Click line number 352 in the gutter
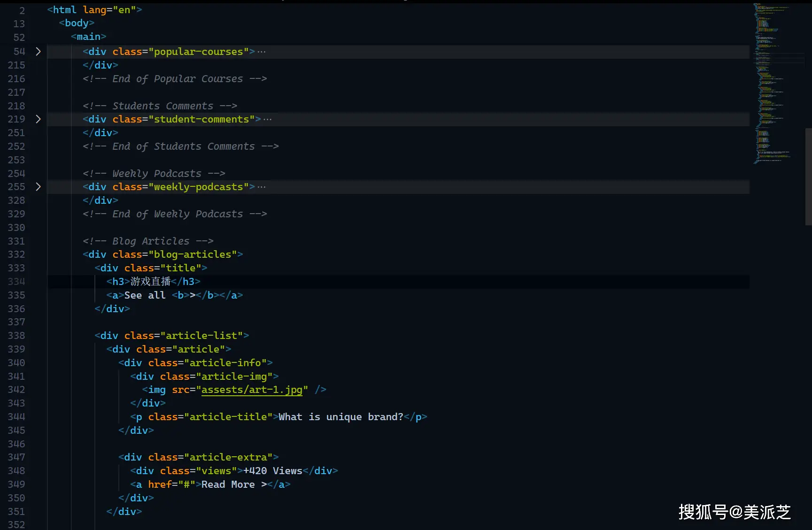Screen dimensions: 812x530 [x=16, y=525]
